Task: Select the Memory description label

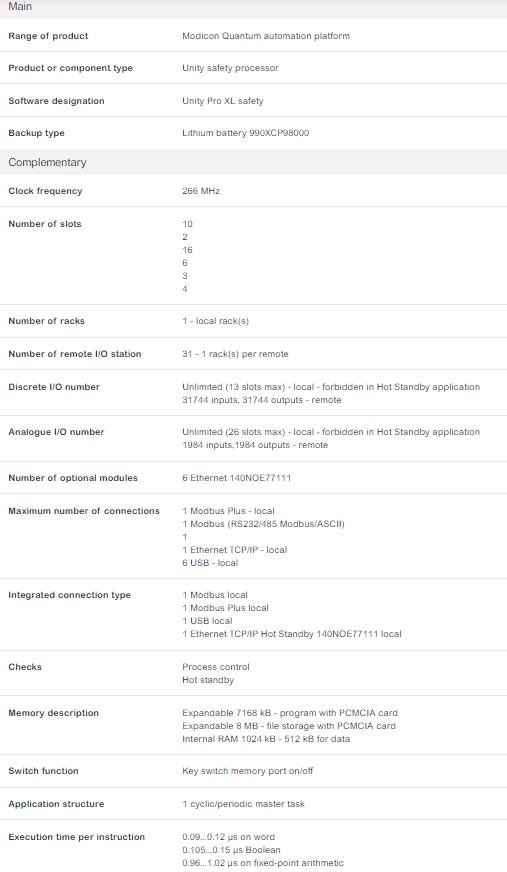Action: click(x=53, y=713)
